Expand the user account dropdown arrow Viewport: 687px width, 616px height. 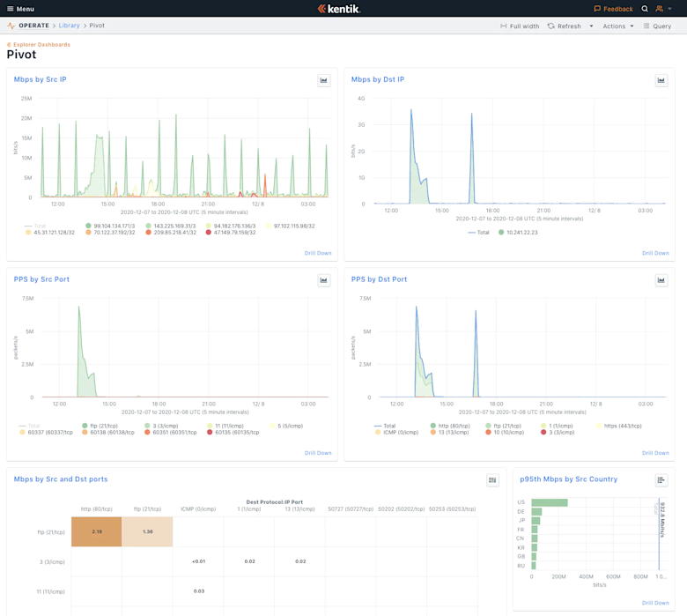669,9
